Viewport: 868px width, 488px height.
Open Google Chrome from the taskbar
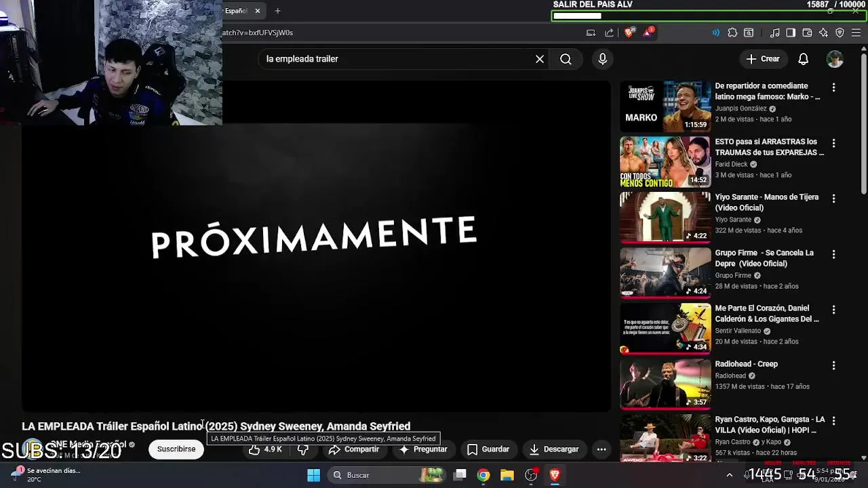coord(484,475)
